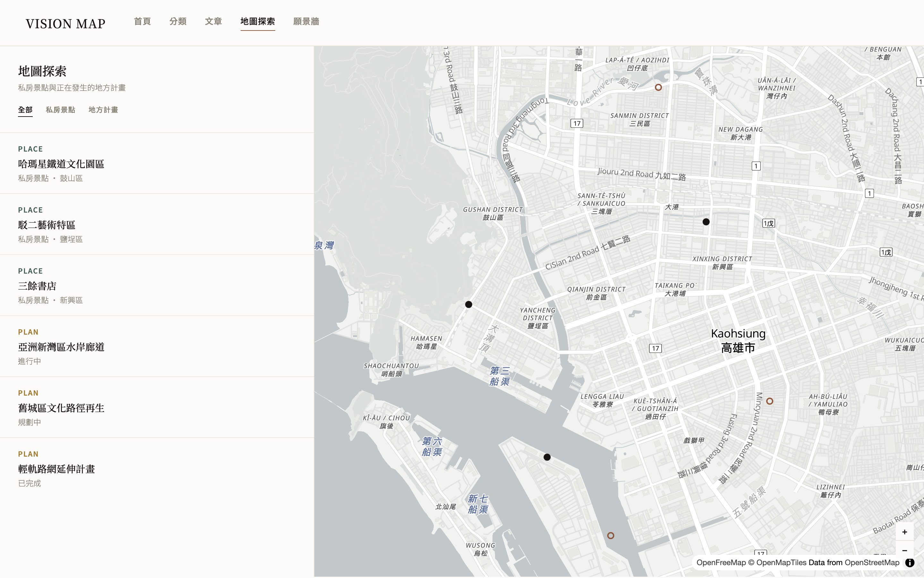Open the 分類 nav link
This screenshot has height=578, width=924.
pos(178,22)
